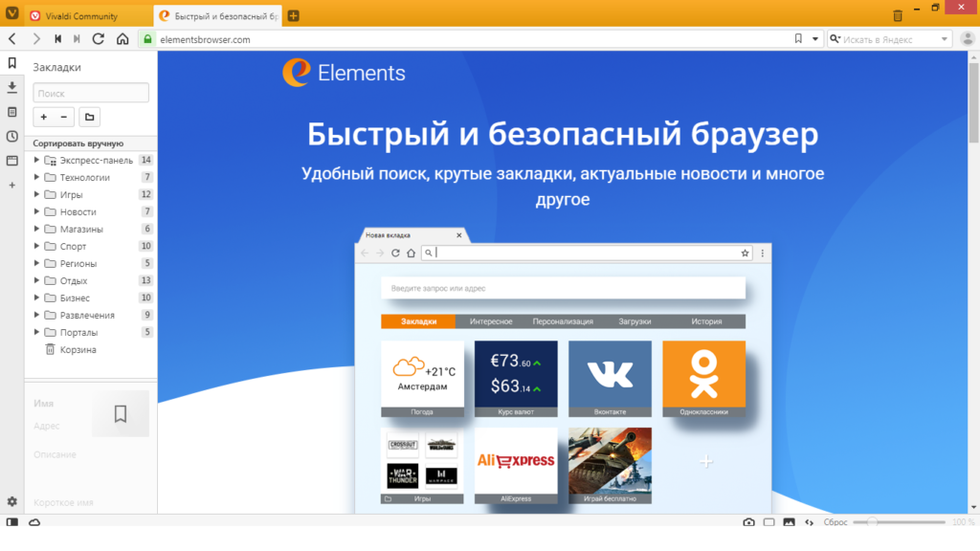980x551 pixels.
Task: Open the Bookmarks panel icon
Action: pyautogui.click(x=11, y=63)
